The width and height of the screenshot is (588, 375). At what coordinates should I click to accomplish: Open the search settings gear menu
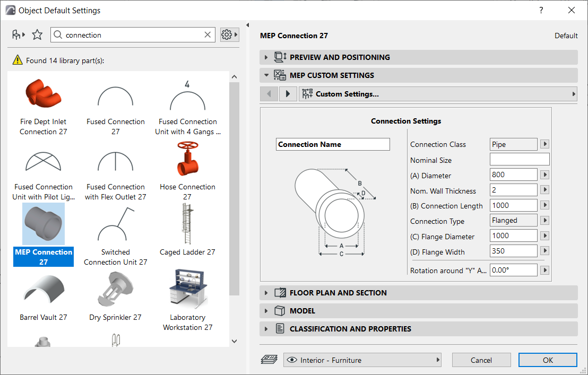229,35
